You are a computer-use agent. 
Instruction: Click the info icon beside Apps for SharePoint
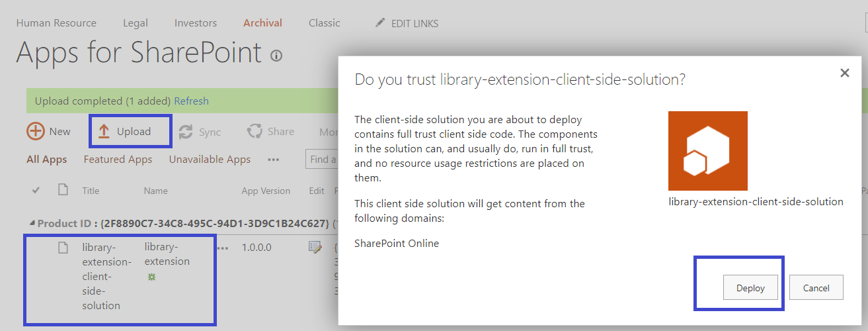pos(276,56)
